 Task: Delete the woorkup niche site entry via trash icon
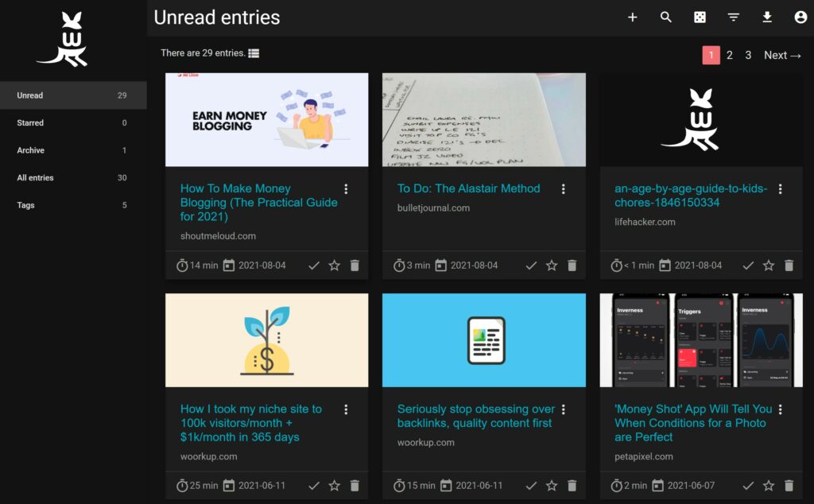tap(355, 485)
